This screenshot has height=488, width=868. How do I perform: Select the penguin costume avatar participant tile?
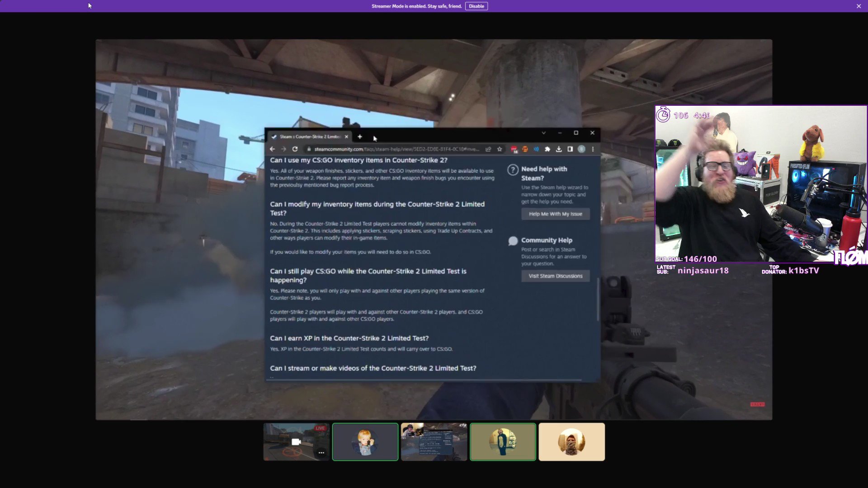tap(503, 442)
